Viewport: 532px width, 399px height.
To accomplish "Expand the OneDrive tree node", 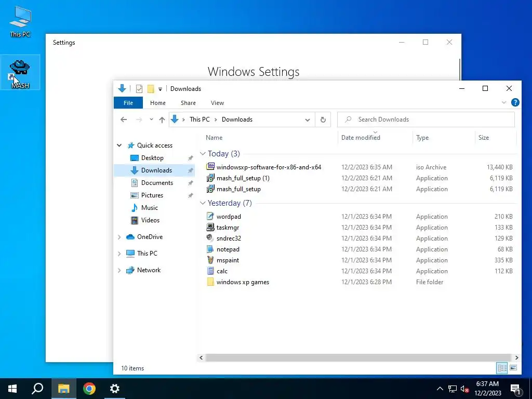I will click(x=119, y=237).
